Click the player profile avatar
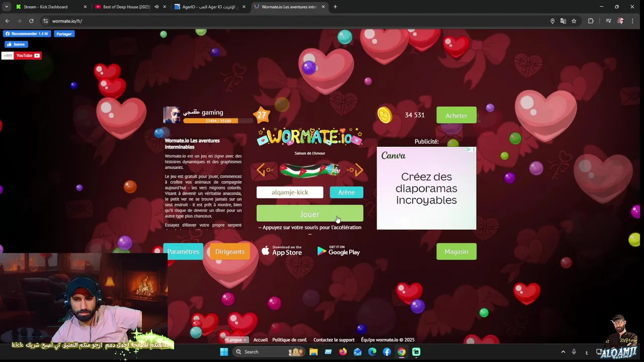Viewport: 644px width, 362px height. click(x=172, y=115)
